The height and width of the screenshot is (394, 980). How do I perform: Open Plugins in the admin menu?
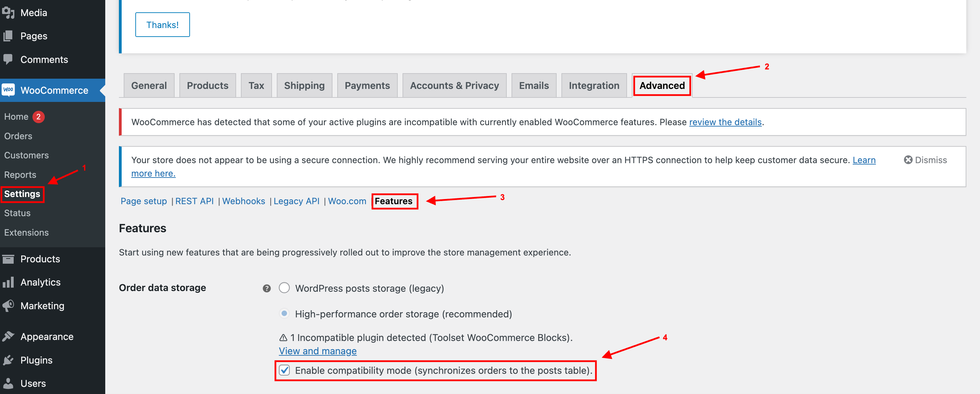[x=53, y=360]
